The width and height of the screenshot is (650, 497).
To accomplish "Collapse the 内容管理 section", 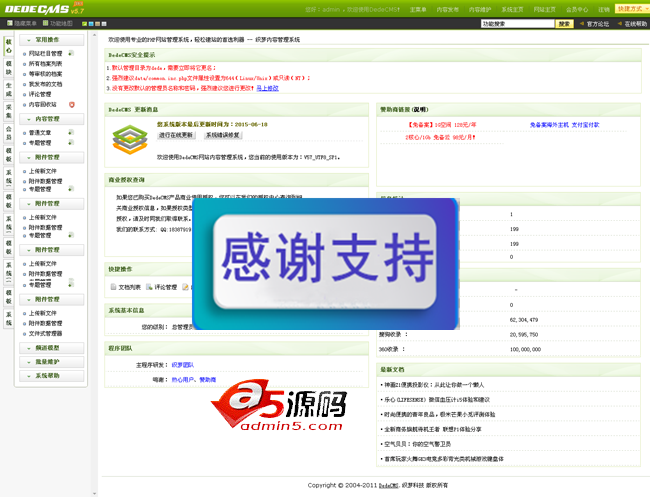I will [51, 119].
